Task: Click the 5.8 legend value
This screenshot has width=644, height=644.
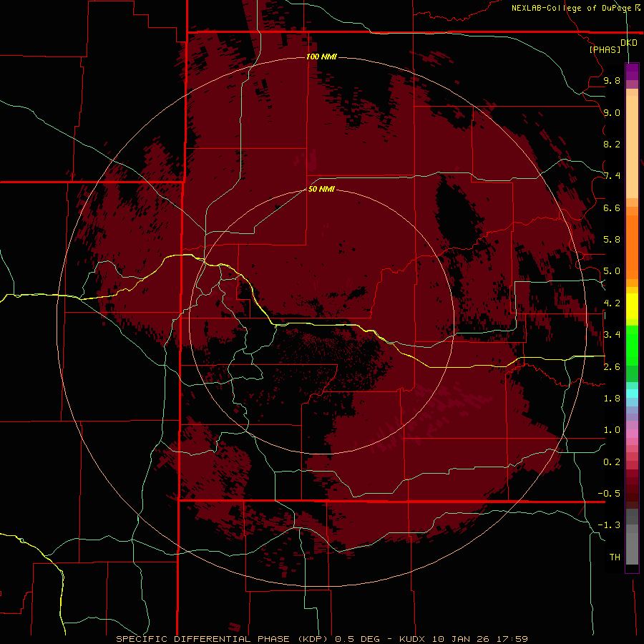Action: (612, 240)
